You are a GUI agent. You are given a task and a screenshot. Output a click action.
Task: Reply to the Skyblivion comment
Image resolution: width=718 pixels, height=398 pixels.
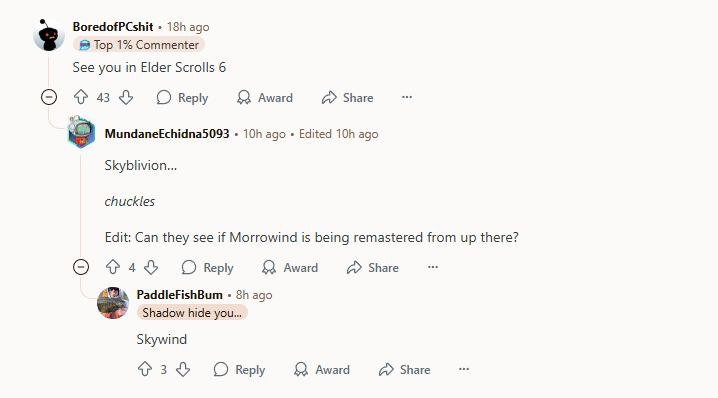pyautogui.click(x=207, y=267)
